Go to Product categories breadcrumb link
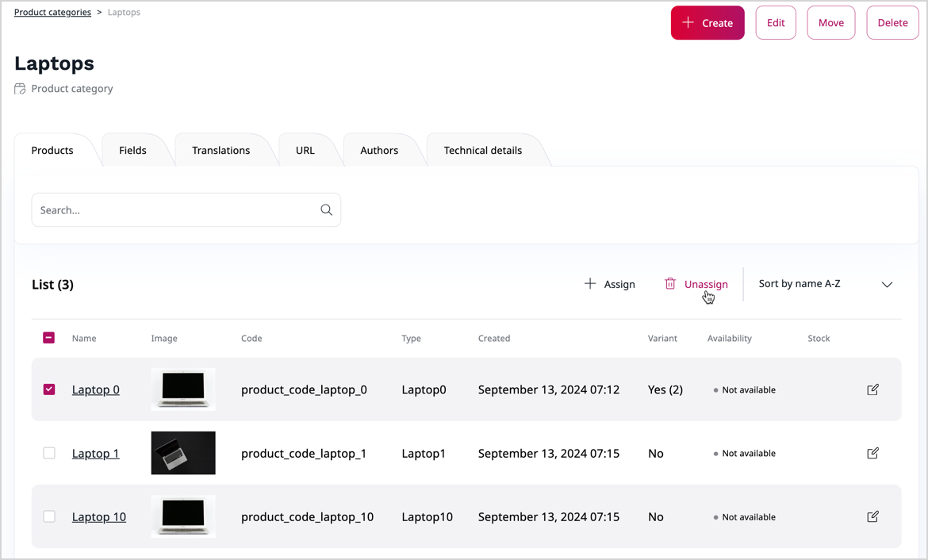 pyautogui.click(x=52, y=13)
